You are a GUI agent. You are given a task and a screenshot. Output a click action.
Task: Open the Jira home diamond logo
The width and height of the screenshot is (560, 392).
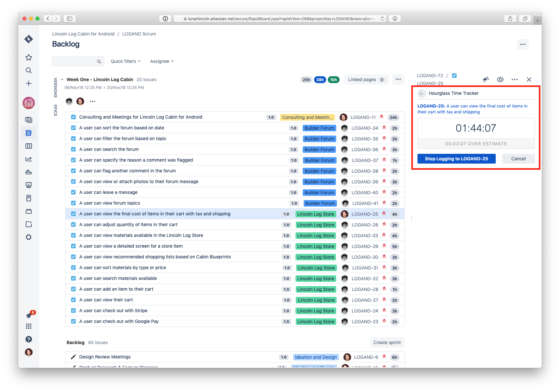point(29,39)
